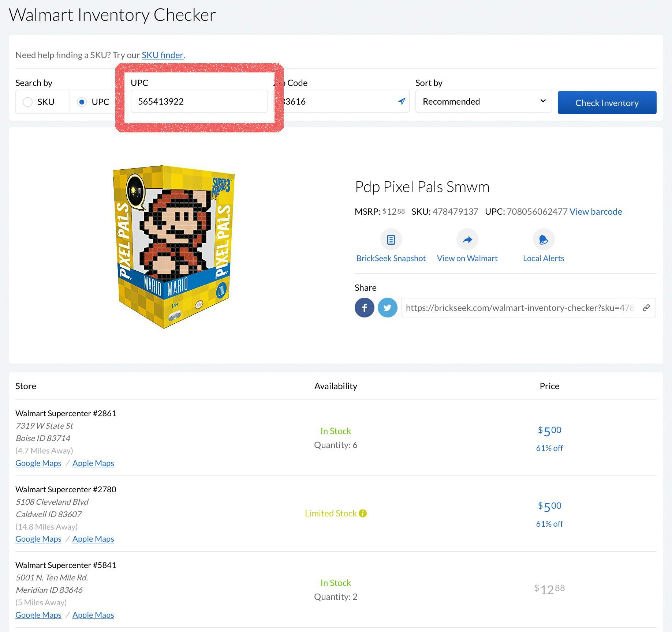Open Google Maps for Walmart Supercenter #2861

(38, 463)
